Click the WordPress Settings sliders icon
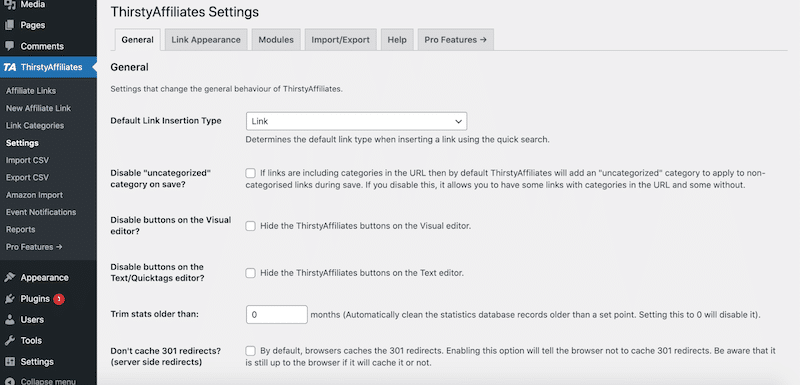The width and height of the screenshot is (800, 385). (x=9, y=362)
